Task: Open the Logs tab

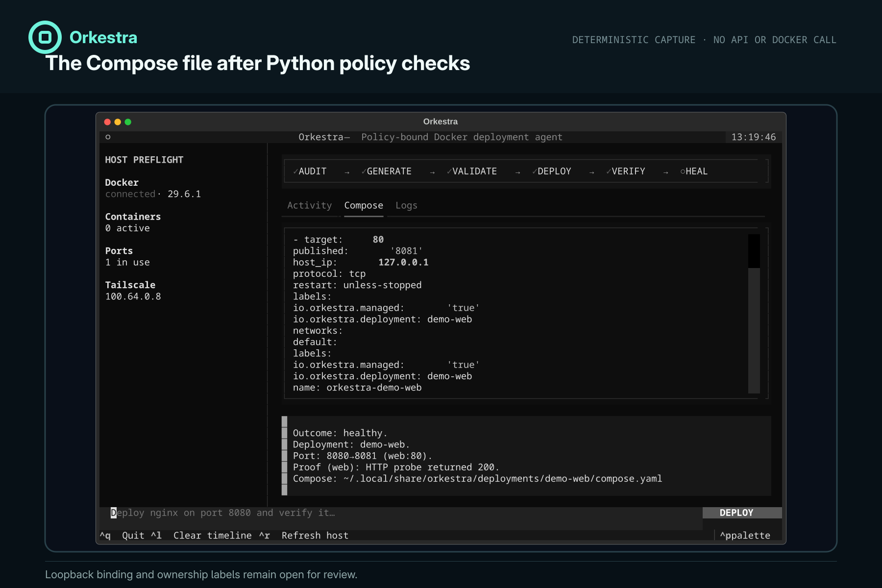Action: [406, 205]
